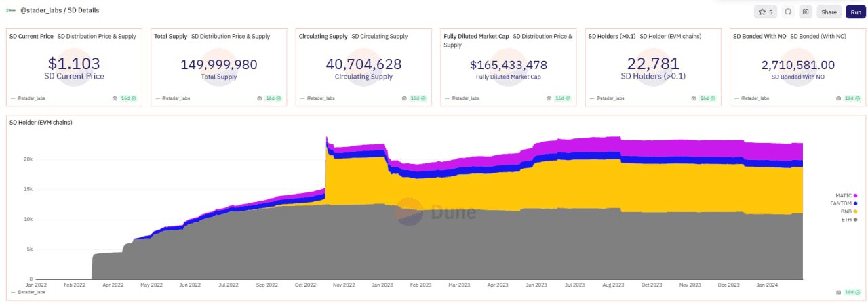Click 16d freshness badge below the chart
The width and height of the screenshot is (868, 307).
(x=852, y=292)
